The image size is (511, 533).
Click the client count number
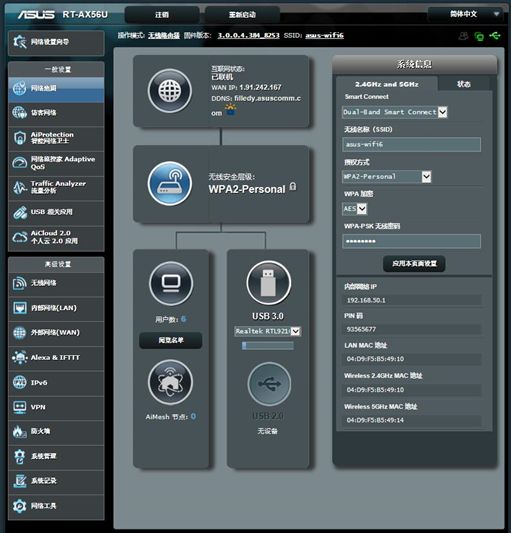point(184,319)
